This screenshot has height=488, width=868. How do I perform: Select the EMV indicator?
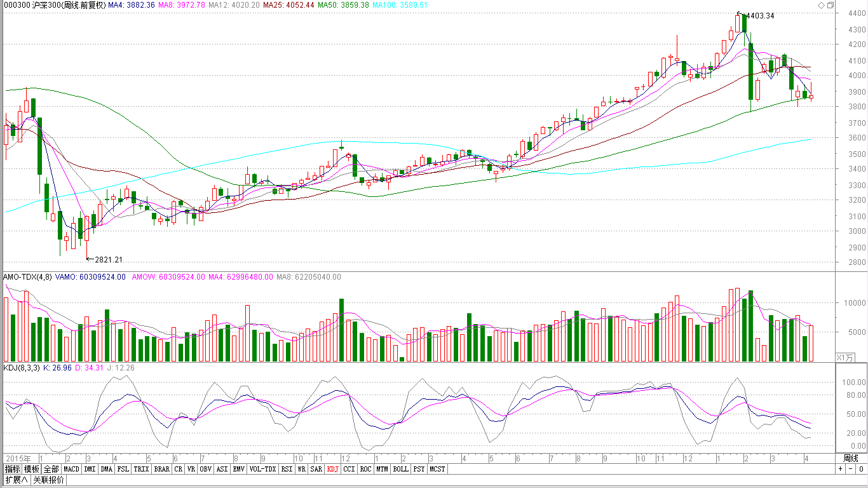click(238, 469)
